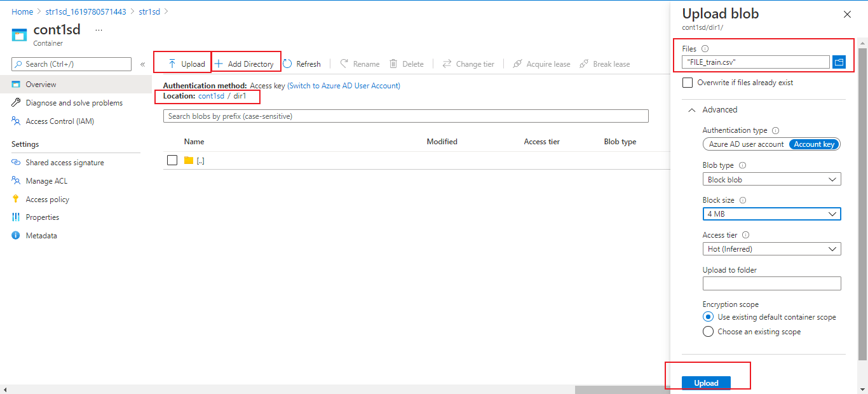
Task: Click info icon beside Block size
Action: [x=743, y=200]
